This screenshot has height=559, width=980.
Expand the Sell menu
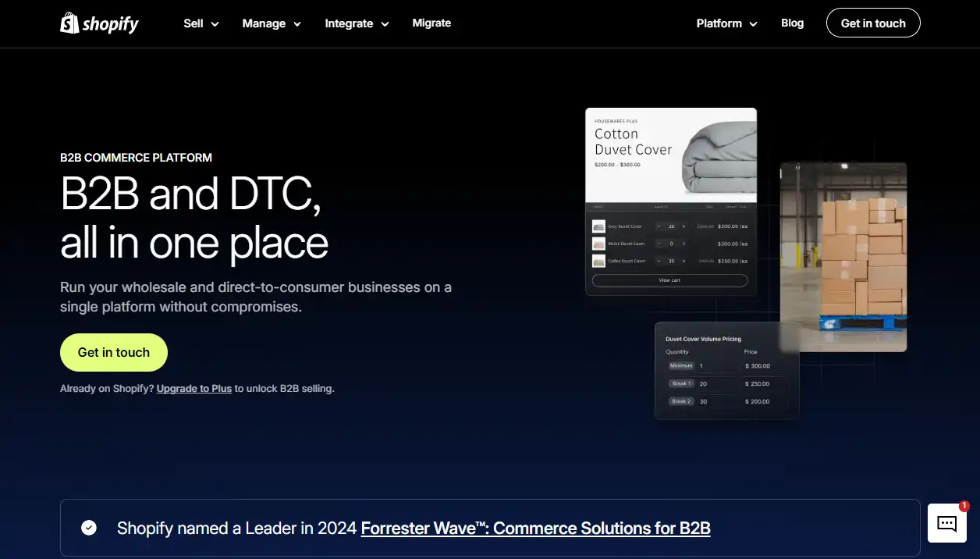201,23
